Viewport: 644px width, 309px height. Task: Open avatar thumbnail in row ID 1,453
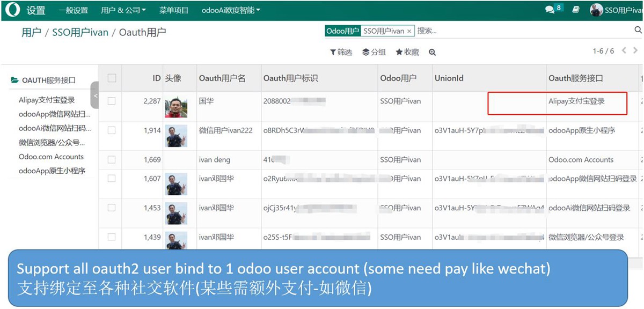coord(176,213)
